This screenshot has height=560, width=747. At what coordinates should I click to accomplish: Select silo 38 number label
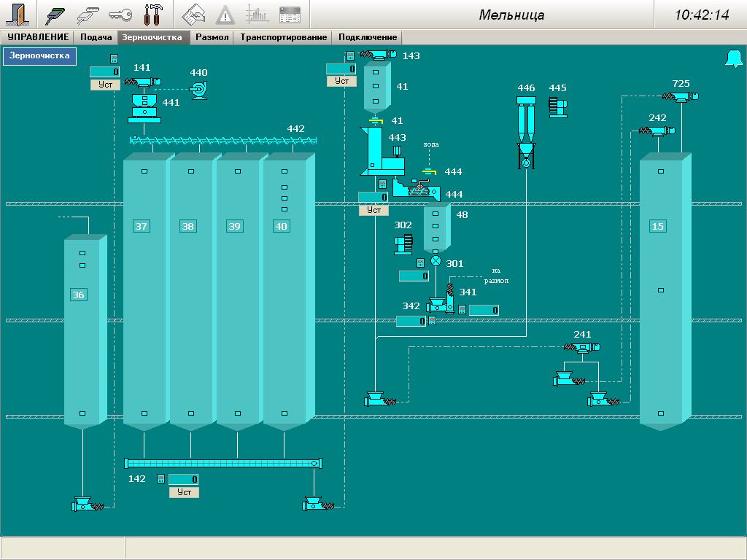tap(188, 227)
